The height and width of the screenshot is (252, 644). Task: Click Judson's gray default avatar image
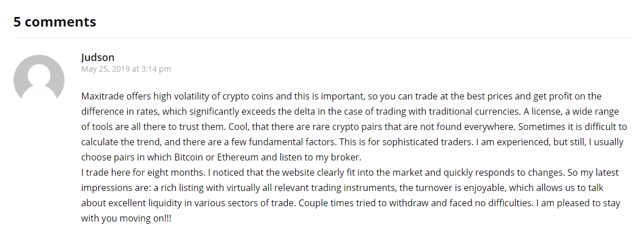pyautogui.click(x=39, y=80)
